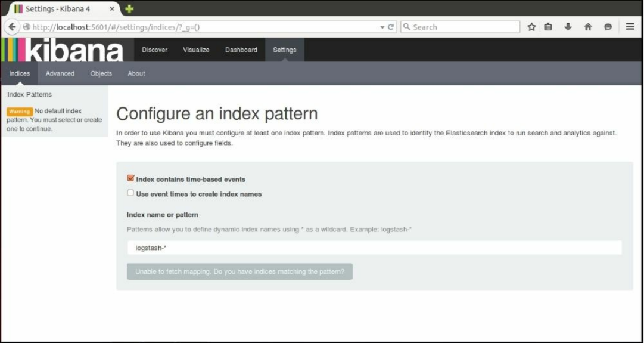This screenshot has width=644, height=343.
Task: Click the search magnifier icon
Action: pyautogui.click(x=407, y=27)
